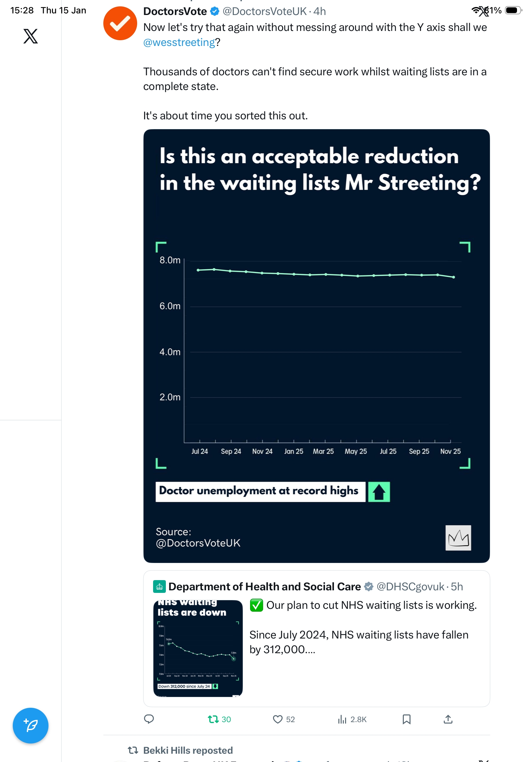
Task: Click Department of Health green crown avatar
Action: [x=159, y=586]
